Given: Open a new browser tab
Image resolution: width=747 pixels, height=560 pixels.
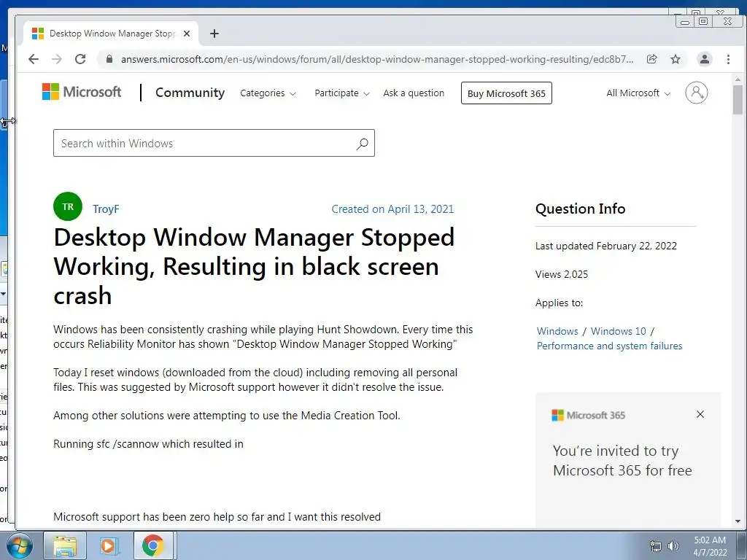Looking at the screenshot, I should pos(214,34).
